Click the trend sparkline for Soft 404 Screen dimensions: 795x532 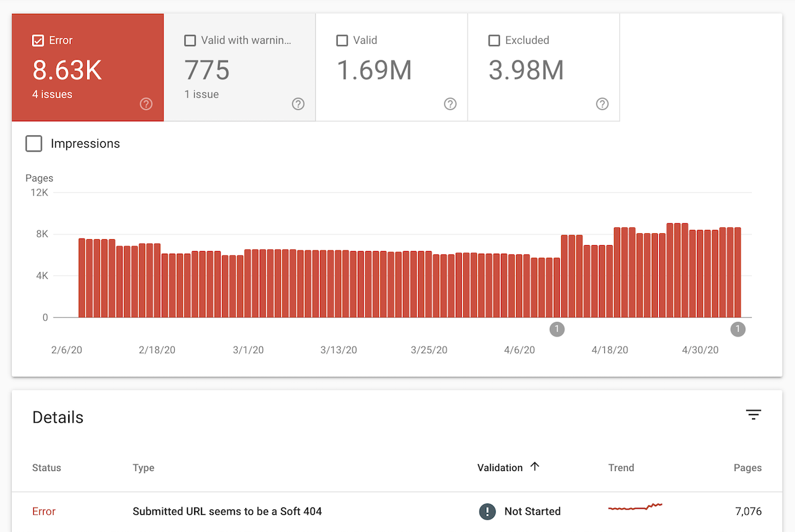tap(635, 507)
